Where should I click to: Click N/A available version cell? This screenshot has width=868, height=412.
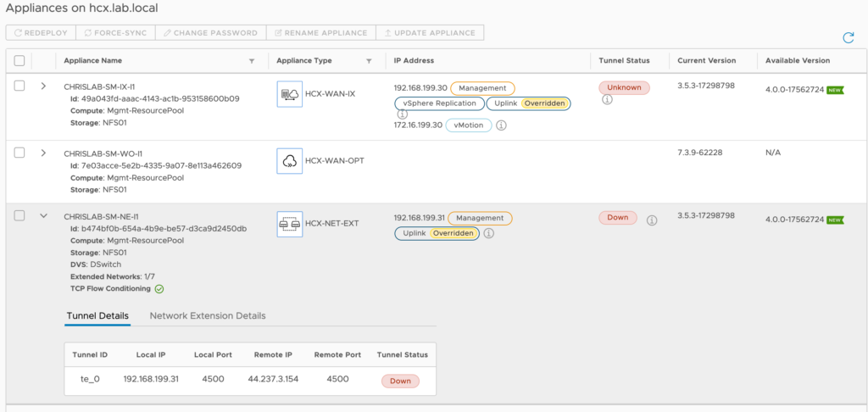[773, 153]
